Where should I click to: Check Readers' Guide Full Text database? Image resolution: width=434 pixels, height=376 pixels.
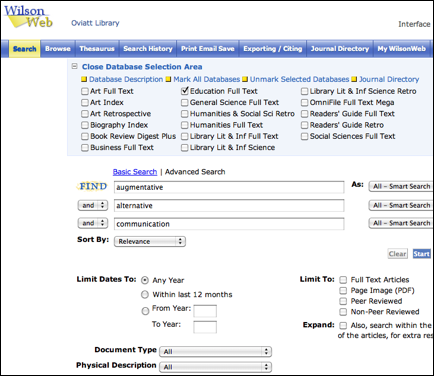click(304, 114)
